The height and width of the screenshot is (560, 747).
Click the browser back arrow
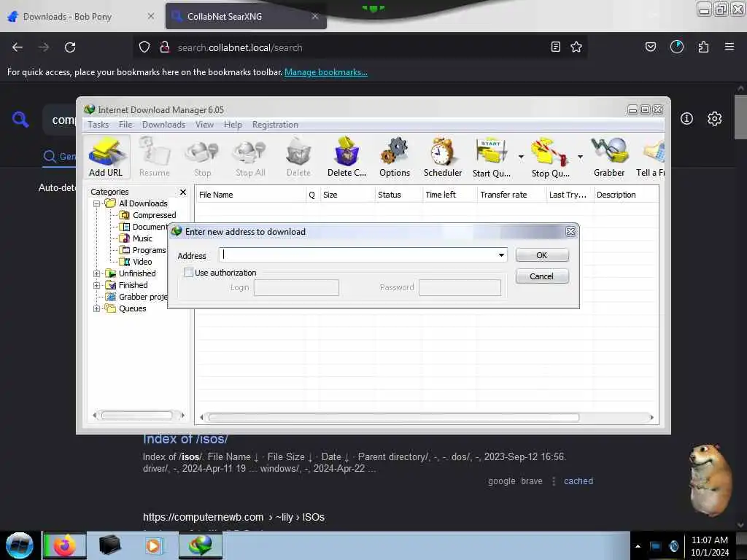point(18,47)
